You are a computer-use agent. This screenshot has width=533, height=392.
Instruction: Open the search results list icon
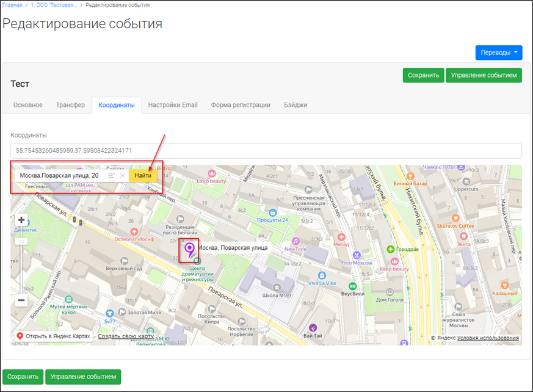point(111,176)
